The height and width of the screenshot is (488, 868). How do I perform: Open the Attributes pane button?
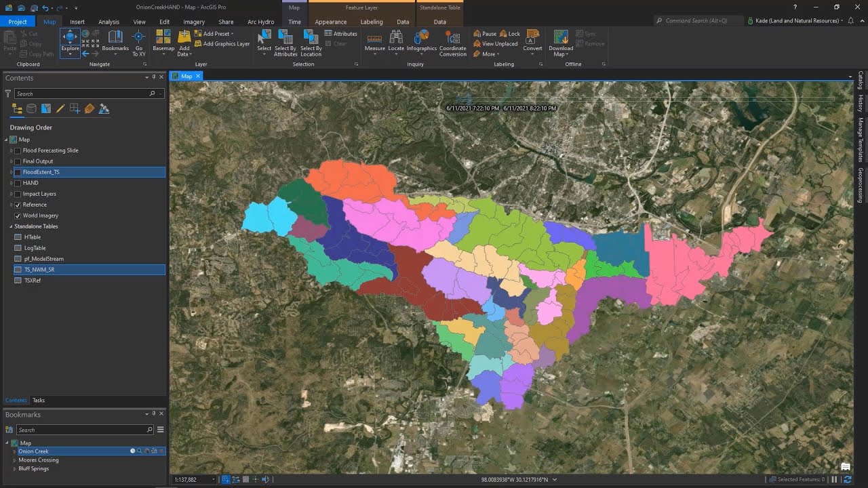(x=340, y=33)
